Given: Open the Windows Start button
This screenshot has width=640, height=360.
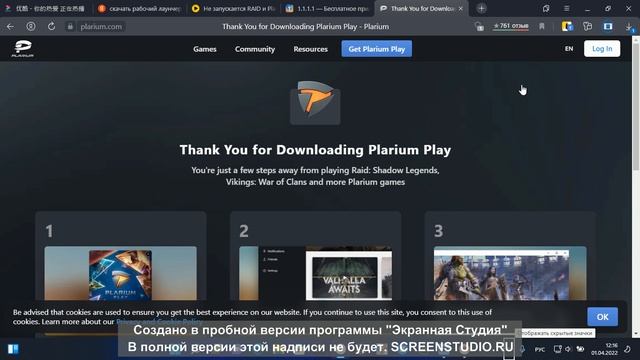Looking at the screenshot, I should click(x=13, y=349).
